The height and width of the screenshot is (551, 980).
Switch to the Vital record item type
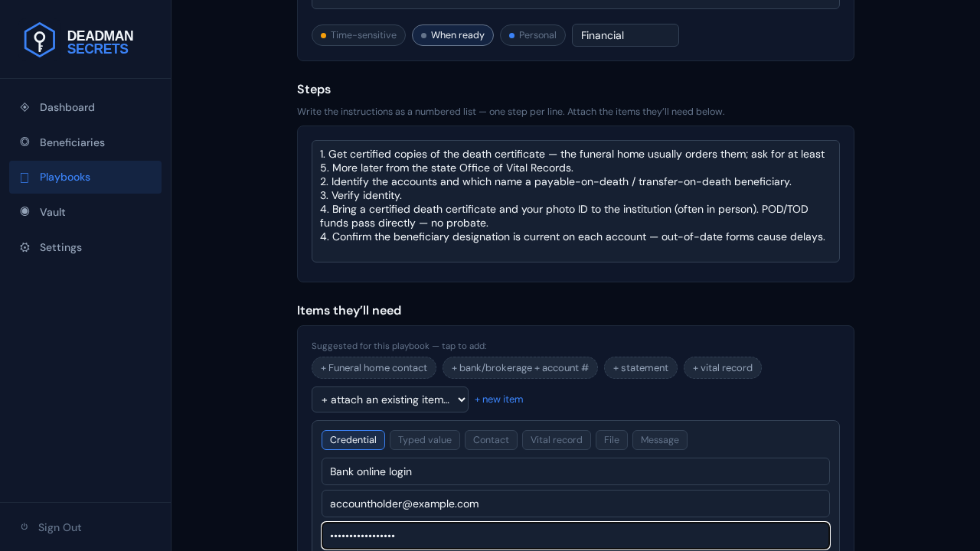[x=557, y=440]
